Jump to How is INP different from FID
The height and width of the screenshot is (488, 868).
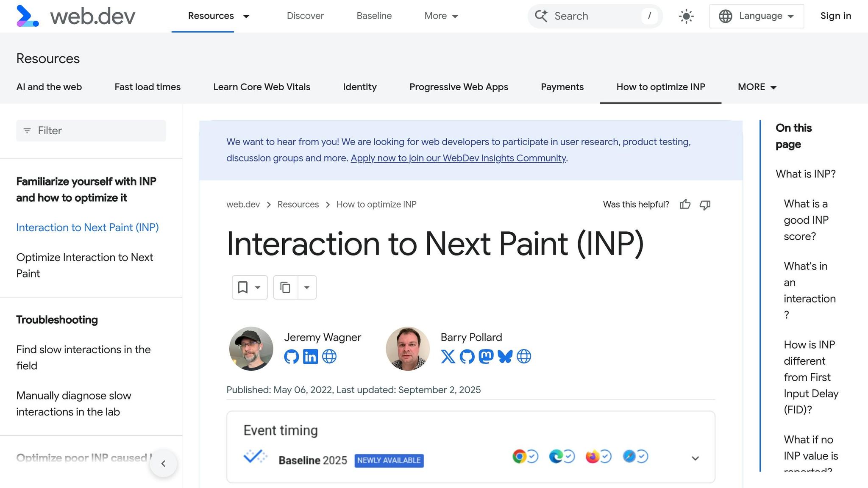pyautogui.click(x=811, y=377)
